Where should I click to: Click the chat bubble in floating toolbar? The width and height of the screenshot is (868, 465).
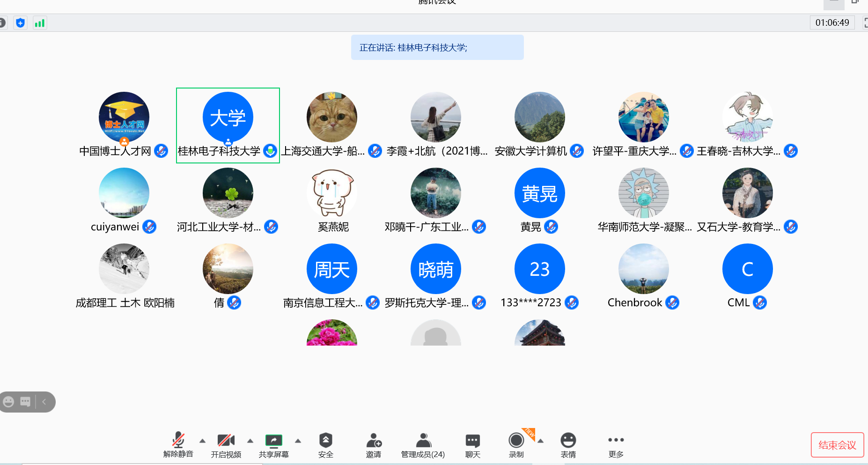click(x=25, y=402)
